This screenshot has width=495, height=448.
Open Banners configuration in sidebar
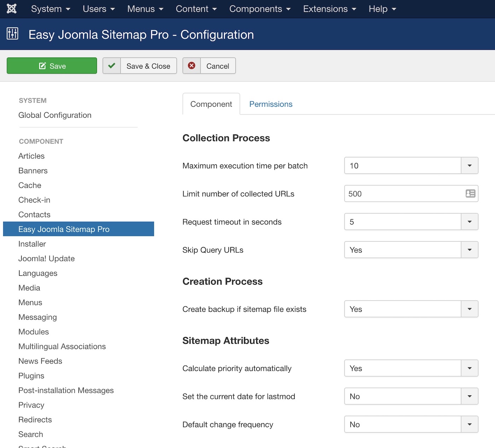(33, 170)
